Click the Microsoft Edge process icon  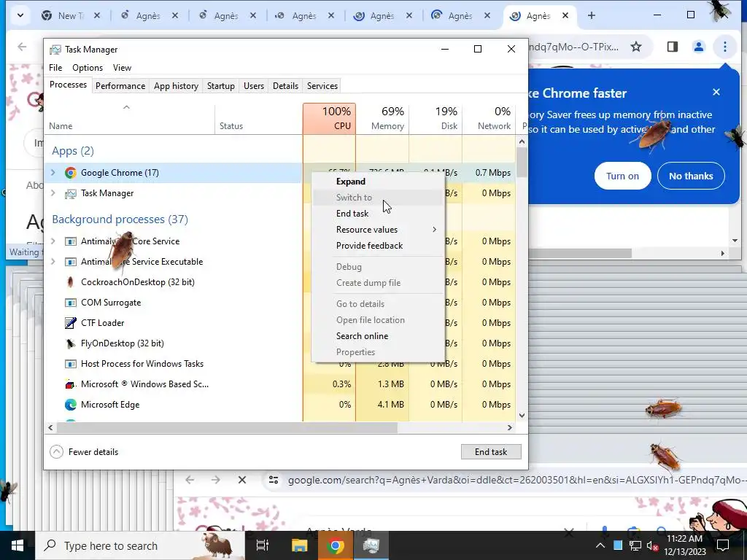point(71,405)
